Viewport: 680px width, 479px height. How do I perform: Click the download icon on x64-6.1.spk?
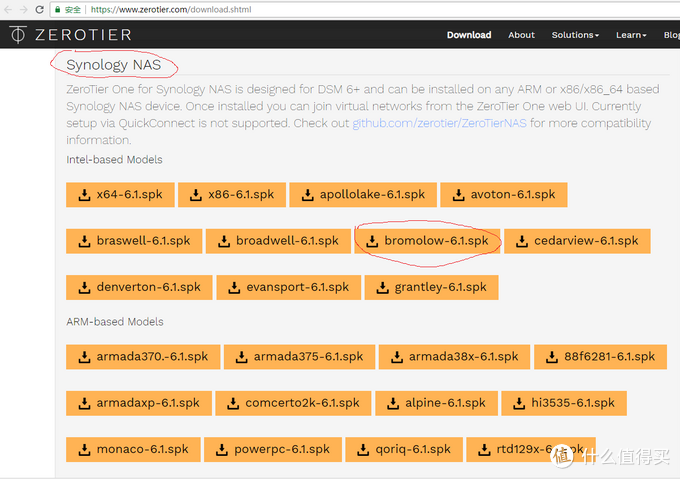[83, 194]
